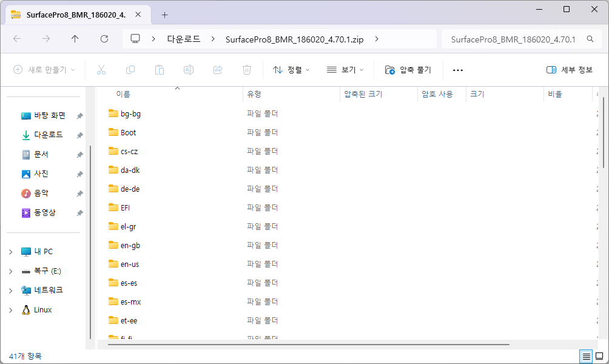609x364 pixels.
Task: Click the search magnifier icon
Action: (590, 39)
